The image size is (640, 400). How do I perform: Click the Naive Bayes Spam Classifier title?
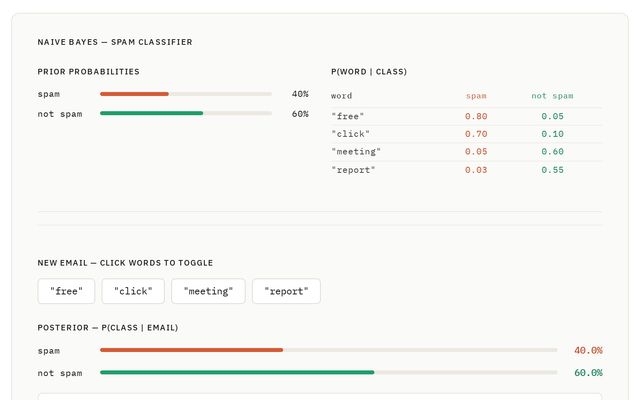tap(115, 42)
